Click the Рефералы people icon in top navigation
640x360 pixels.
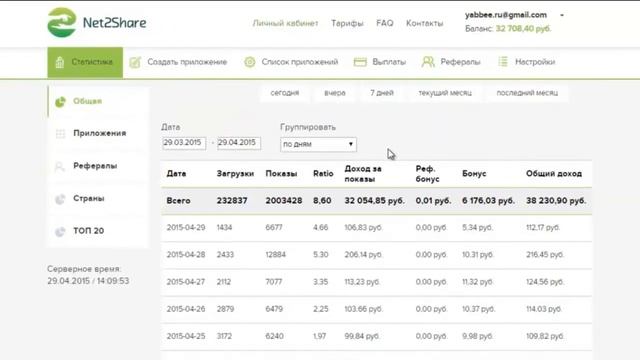428,62
